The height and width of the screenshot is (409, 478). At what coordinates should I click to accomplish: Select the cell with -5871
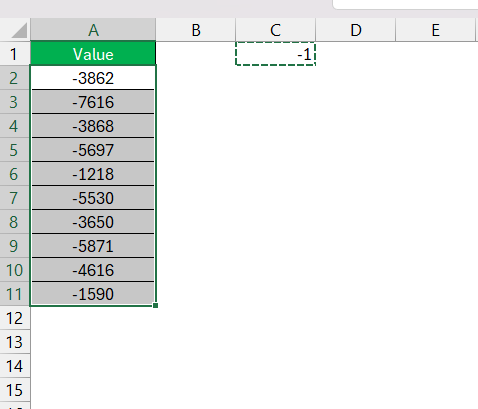click(93, 246)
